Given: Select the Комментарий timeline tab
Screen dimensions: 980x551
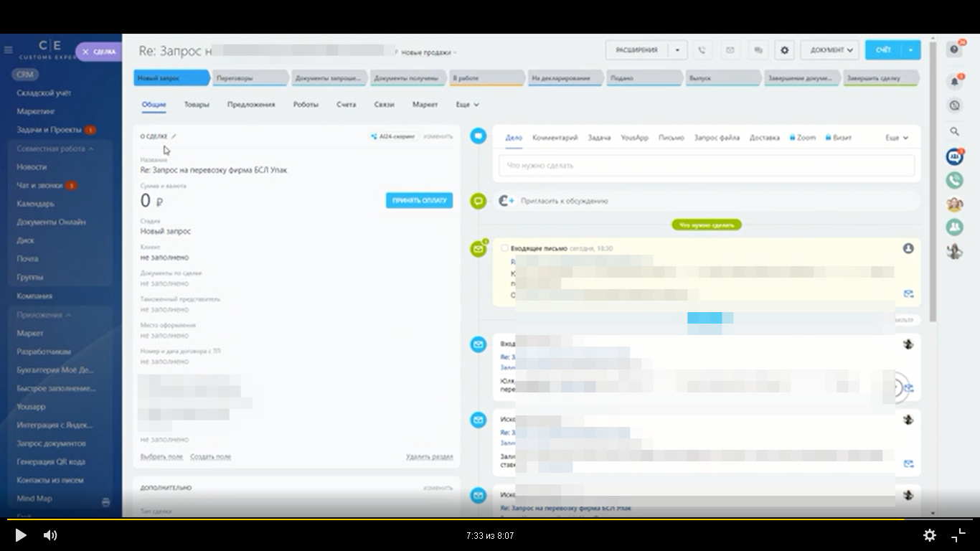Looking at the screenshot, I should pyautogui.click(x=555, y=138).
